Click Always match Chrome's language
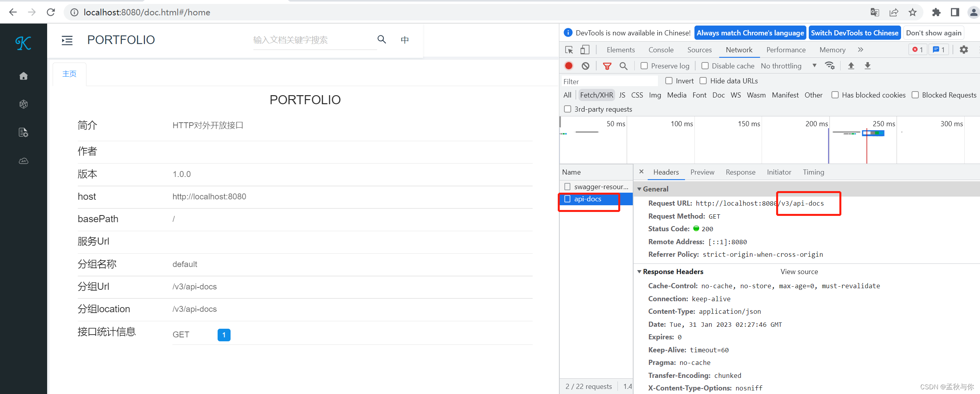The width and height of the screenshot is (980, 394). pyautogui.click(x=750, y=33)
